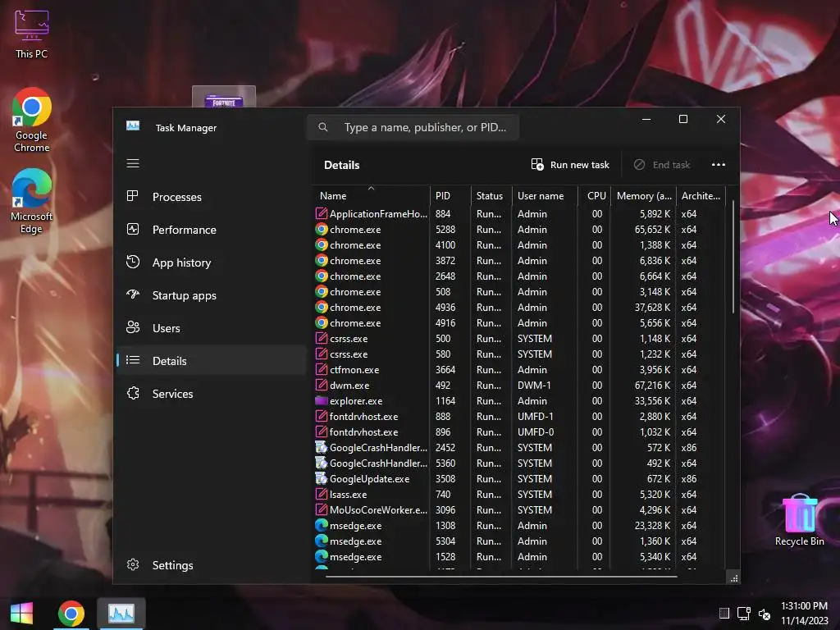Open Chrome from the taskbar
The width and height of the screenshot is (840, 630).
tap(71, 614)
